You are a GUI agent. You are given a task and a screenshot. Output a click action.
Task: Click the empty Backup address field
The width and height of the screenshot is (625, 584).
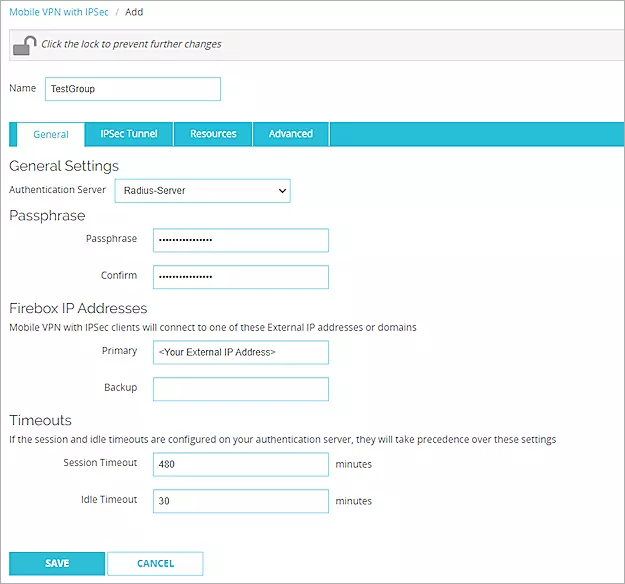click(241, 389)
